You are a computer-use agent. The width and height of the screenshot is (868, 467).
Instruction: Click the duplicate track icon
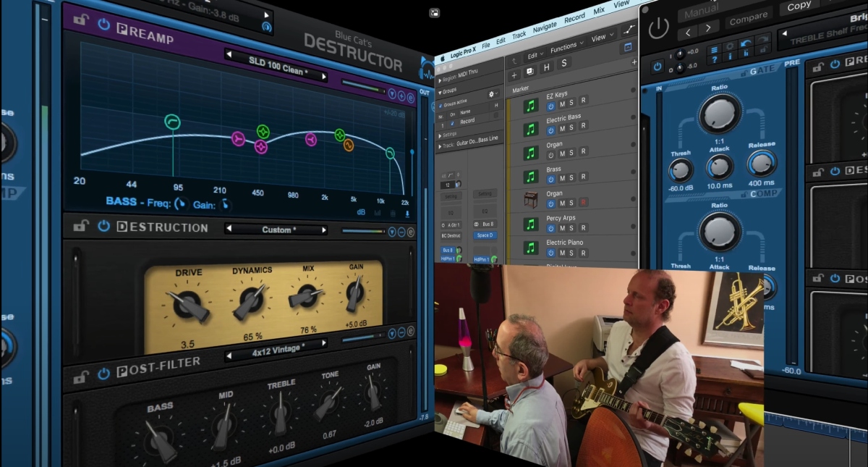click(x=529, y=70)
